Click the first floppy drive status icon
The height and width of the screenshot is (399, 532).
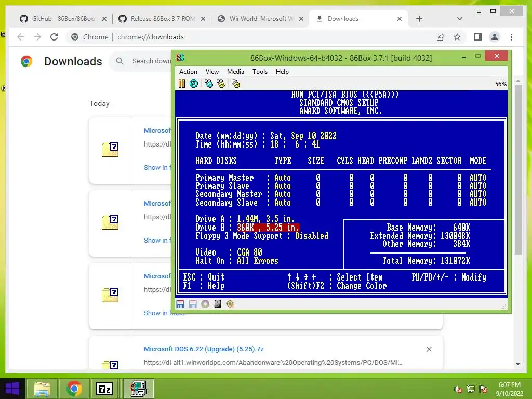click(180, 304)
